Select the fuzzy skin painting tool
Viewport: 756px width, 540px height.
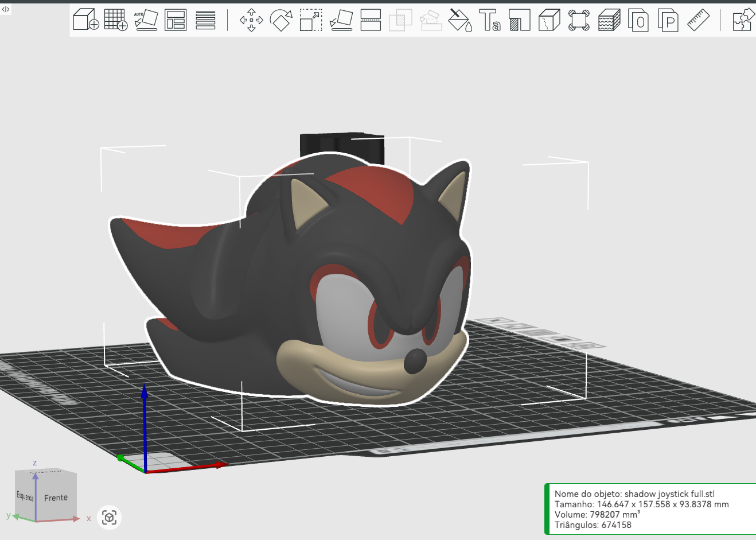[609, 20]
